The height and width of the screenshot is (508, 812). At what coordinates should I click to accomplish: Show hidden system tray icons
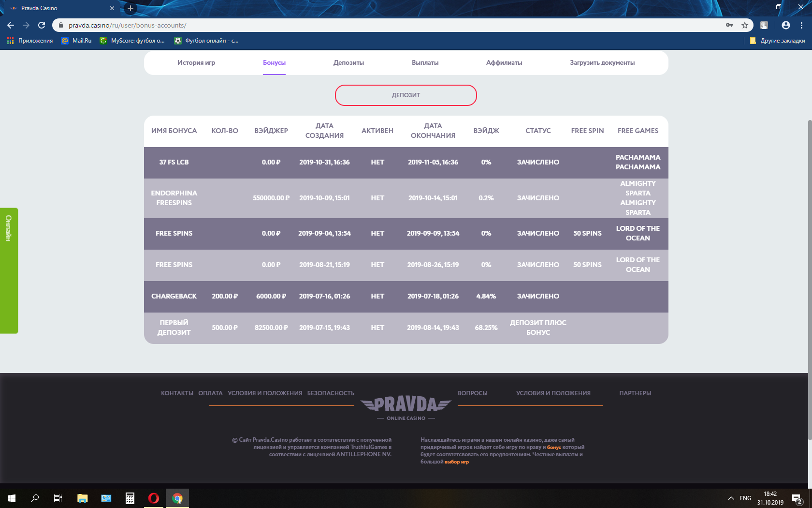coord(731,498)
